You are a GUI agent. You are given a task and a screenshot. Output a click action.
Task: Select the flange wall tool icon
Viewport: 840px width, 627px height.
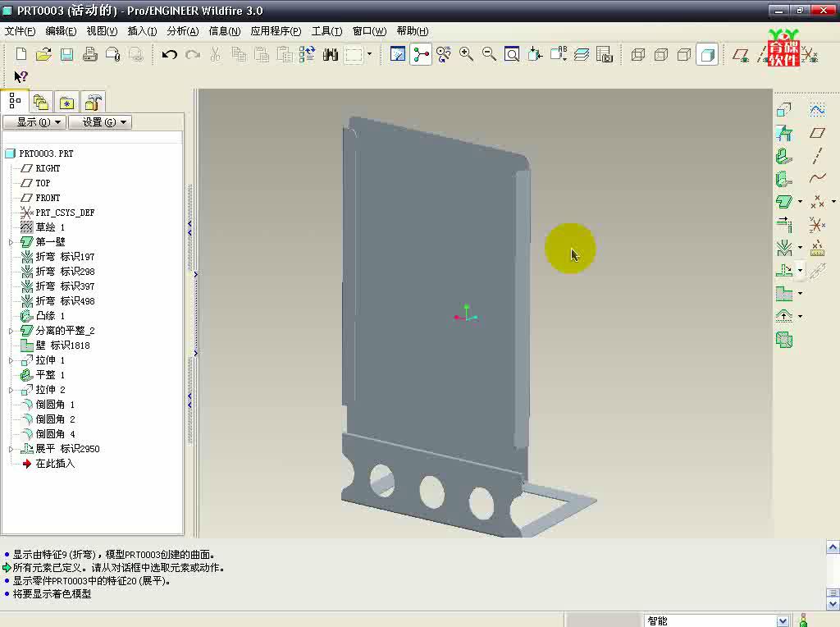coord(783,179)
